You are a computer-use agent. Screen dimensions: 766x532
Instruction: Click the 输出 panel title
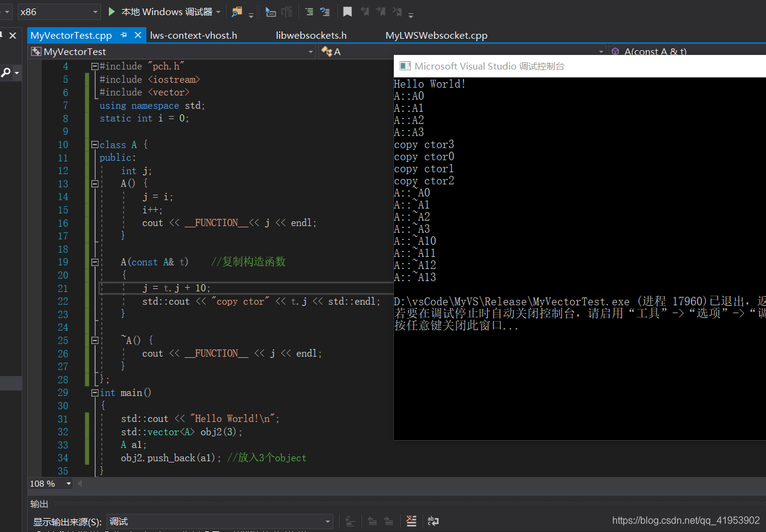tap(39, 504)
